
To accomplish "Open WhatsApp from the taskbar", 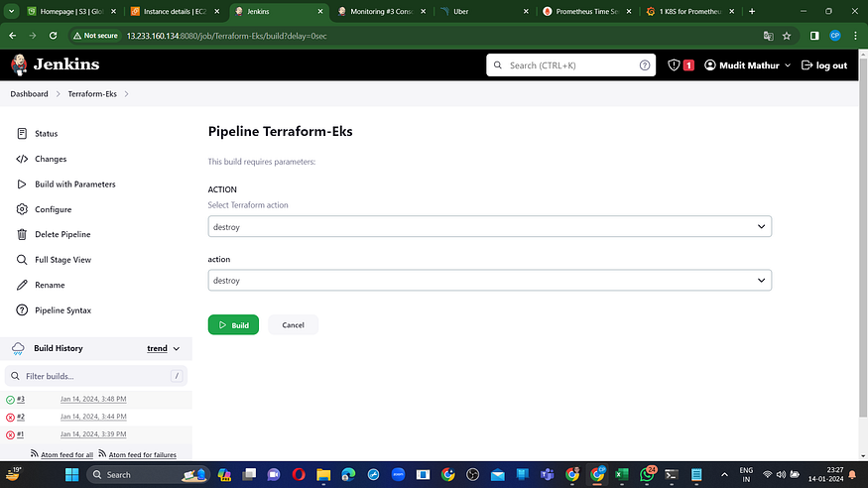I will 647,475.
